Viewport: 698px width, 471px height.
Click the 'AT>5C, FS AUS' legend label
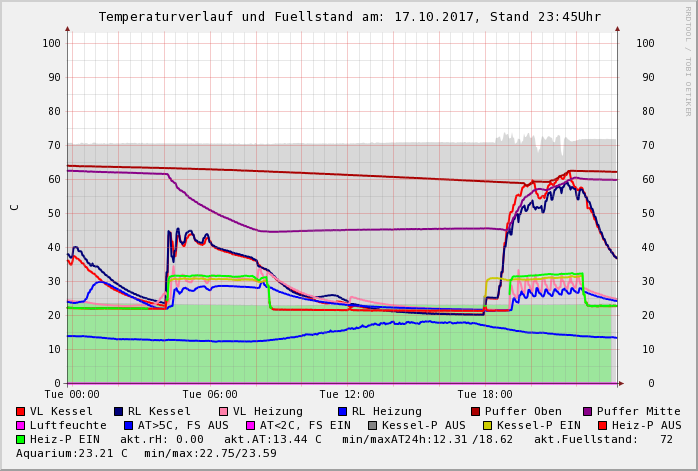[183, 425]
